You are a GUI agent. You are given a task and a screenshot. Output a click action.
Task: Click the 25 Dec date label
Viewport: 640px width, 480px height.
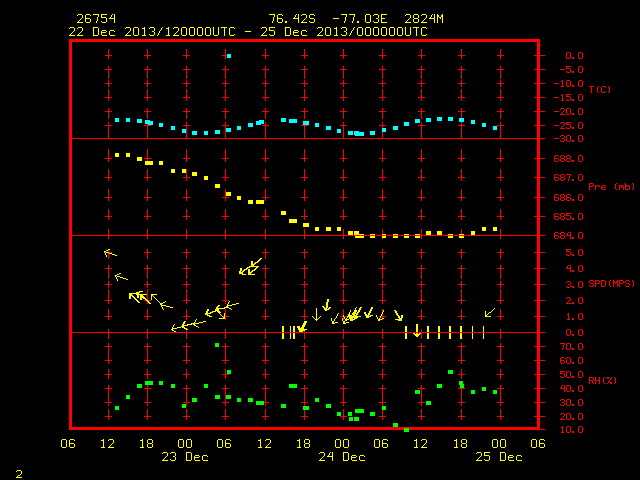(499, 457)
